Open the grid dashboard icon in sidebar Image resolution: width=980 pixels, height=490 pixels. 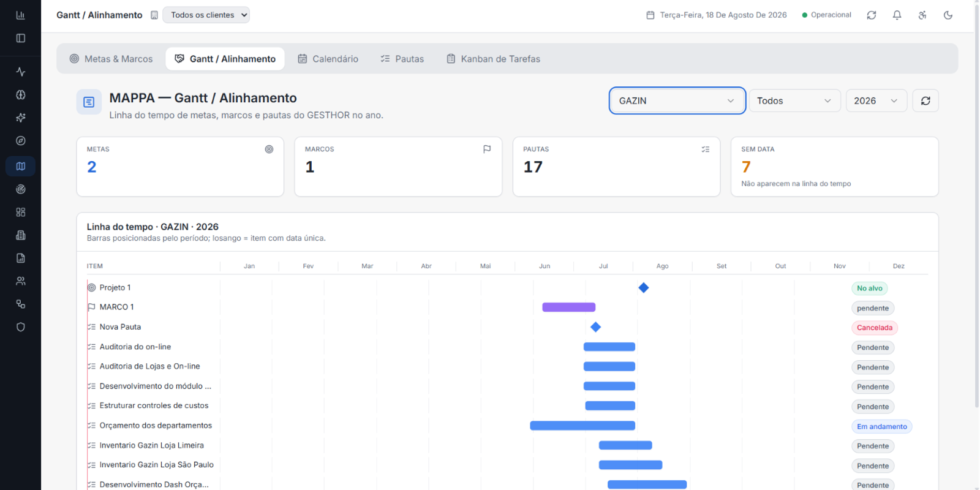pyautogui.click(x=20, y=212)
